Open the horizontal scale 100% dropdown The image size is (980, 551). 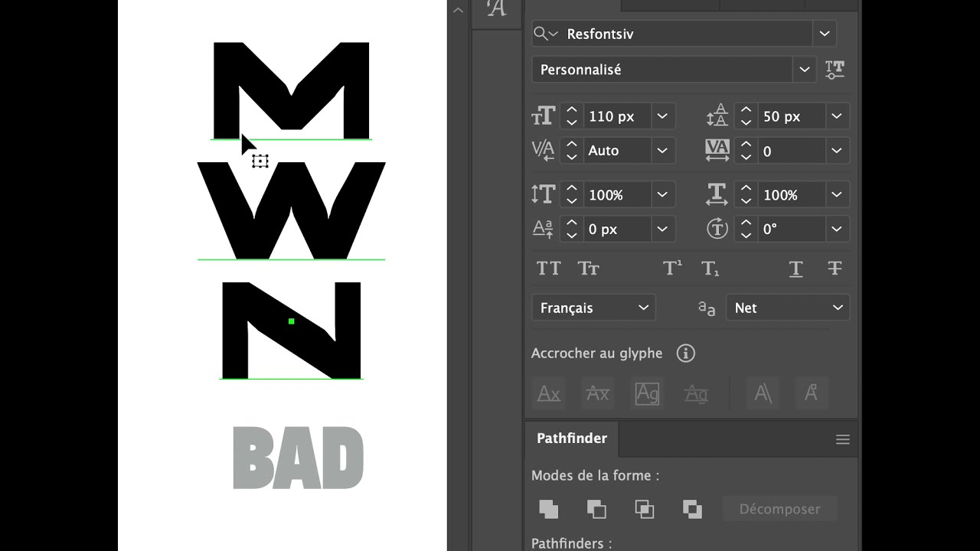point(837,195)
